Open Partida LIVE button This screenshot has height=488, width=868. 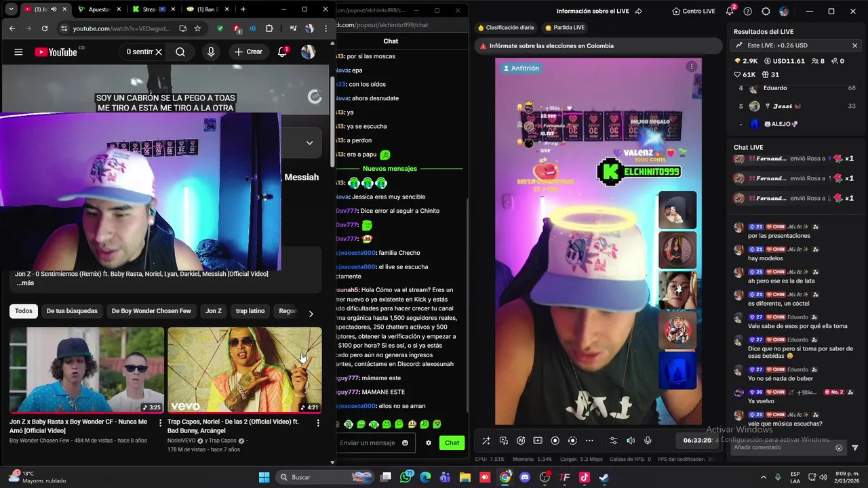point(565,28)
